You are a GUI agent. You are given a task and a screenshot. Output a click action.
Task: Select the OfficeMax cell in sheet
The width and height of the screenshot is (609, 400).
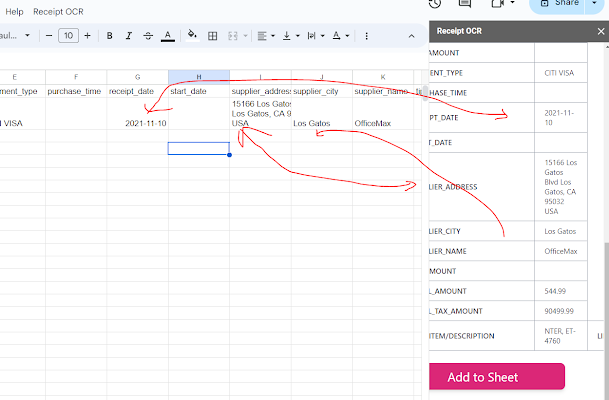tap(383, 113)
